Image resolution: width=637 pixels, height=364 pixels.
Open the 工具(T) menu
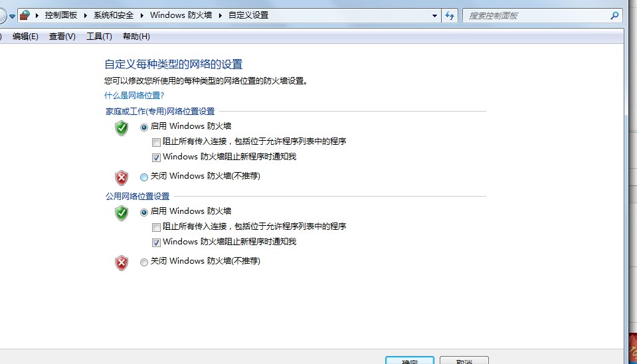coord(99,37)
